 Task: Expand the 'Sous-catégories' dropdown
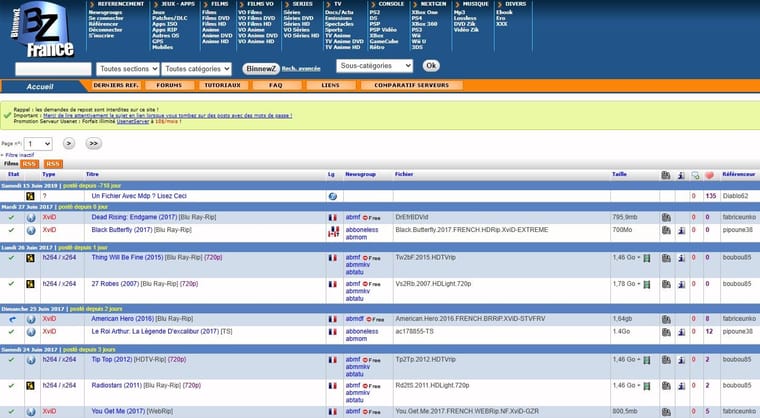click(374, 65)
